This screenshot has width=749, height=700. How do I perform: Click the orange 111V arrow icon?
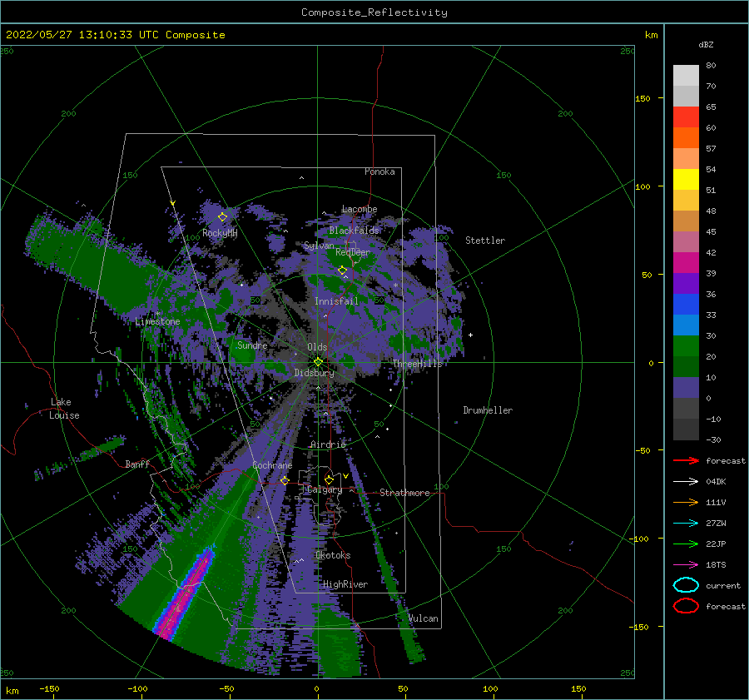(x=686, y=502)
